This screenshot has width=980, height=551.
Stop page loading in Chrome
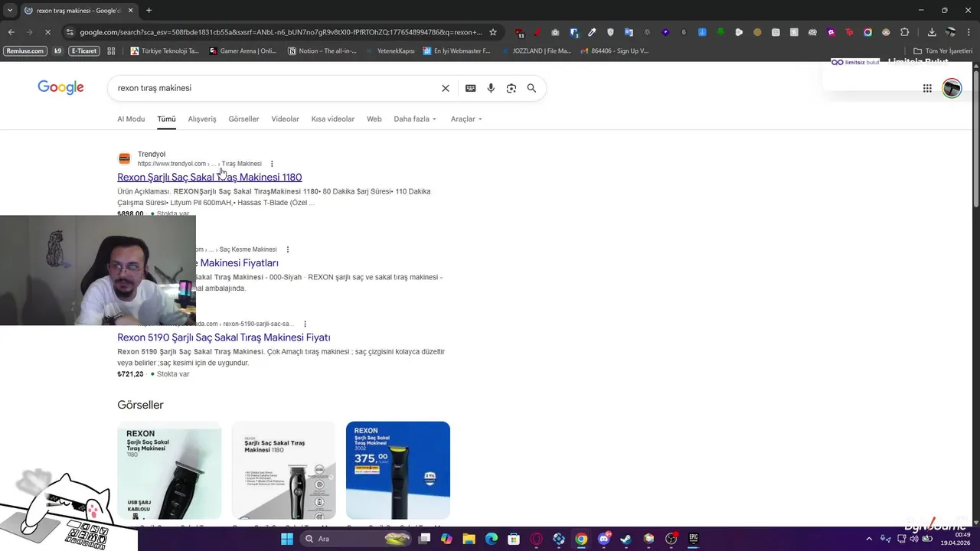coord(47,32)
